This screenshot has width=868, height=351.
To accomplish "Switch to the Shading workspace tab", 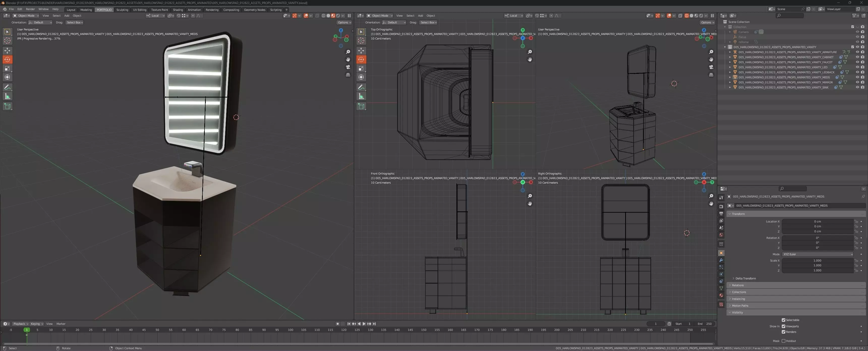I will pyautogui.click(x=178, y=10).
